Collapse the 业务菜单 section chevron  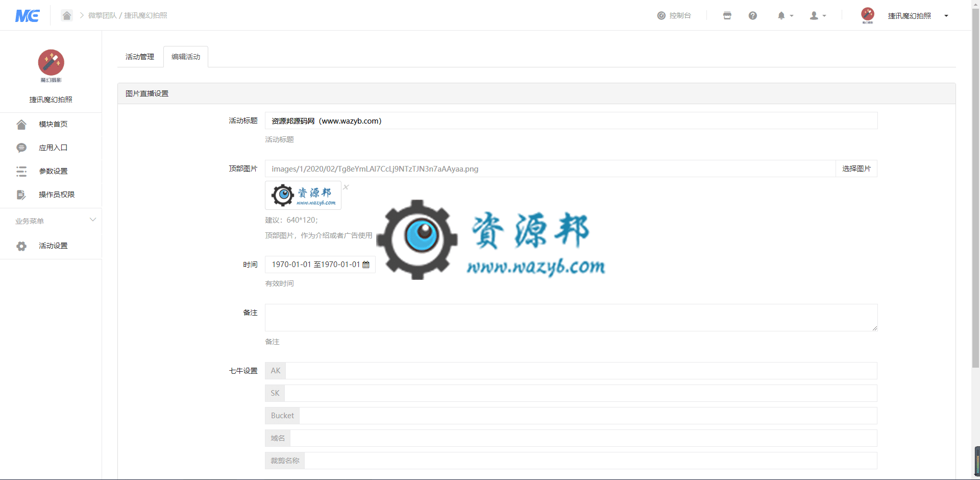click(93, 220)
